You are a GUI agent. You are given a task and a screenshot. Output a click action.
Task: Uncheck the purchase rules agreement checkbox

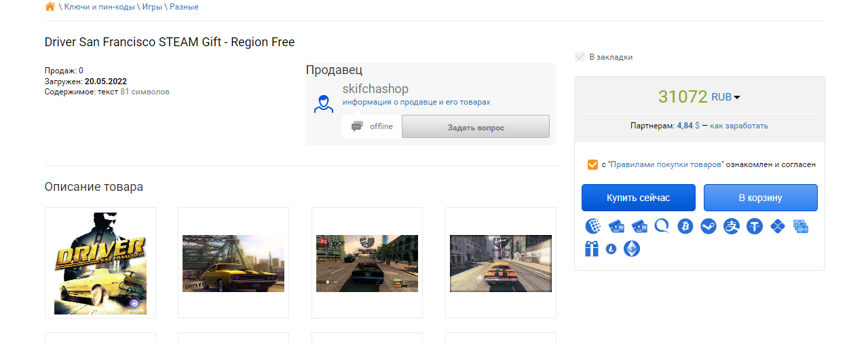pos(593,164)
